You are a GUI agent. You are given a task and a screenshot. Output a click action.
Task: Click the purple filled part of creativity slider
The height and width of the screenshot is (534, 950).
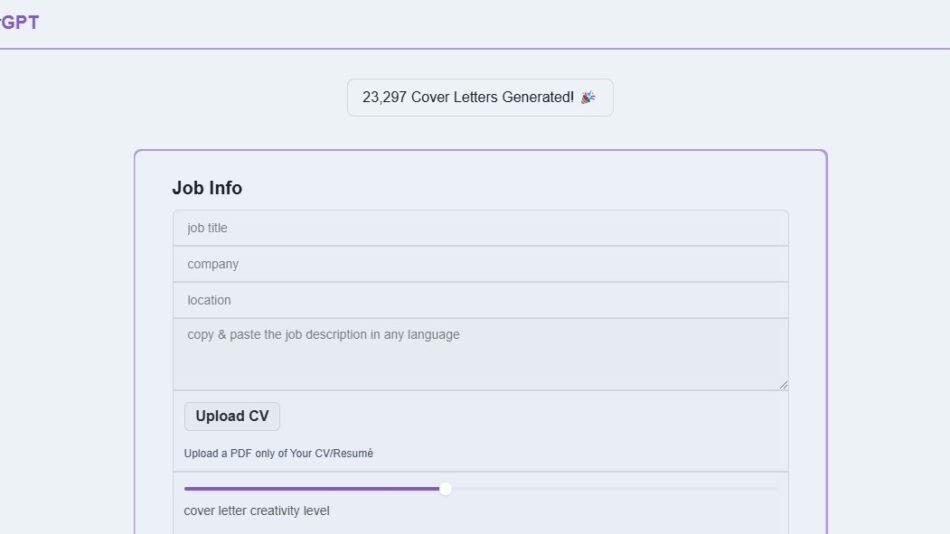(310, 489)
